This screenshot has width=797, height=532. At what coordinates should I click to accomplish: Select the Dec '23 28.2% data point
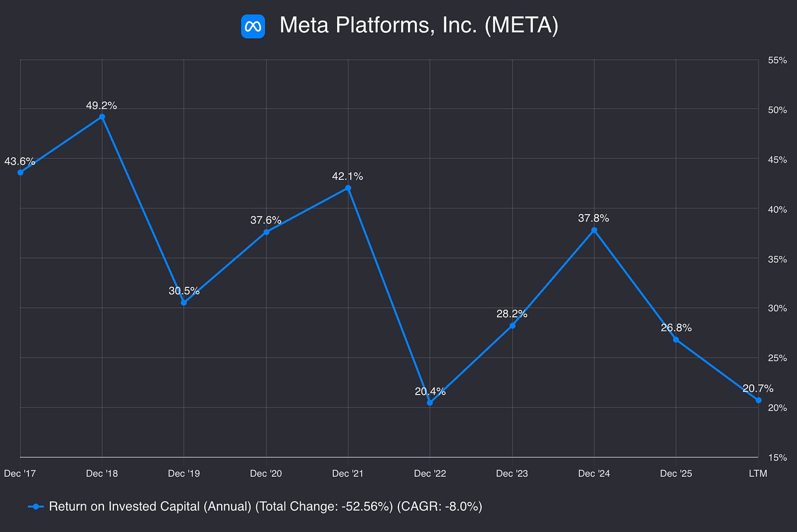coord(512,326)
